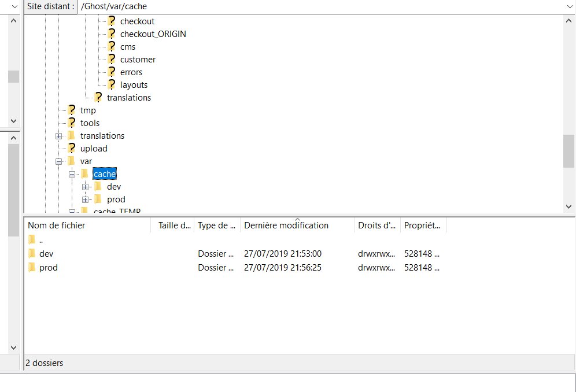Viewport: 576px width, 392px height.
Task: Click the upper local pane scrollbar down arrow
Action: tap(14, 121)
